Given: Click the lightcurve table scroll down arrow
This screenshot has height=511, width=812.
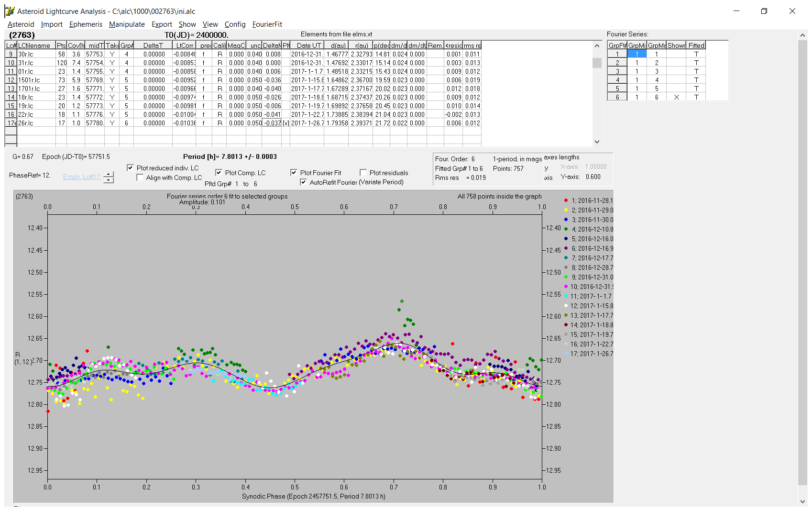Looking at the screenshot, I should (x=597, y=142).
